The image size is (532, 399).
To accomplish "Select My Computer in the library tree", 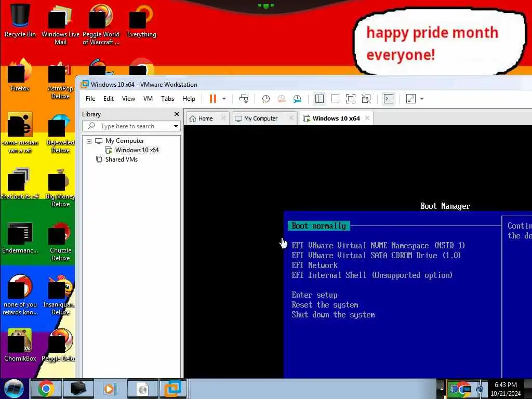I will point(125,141).
